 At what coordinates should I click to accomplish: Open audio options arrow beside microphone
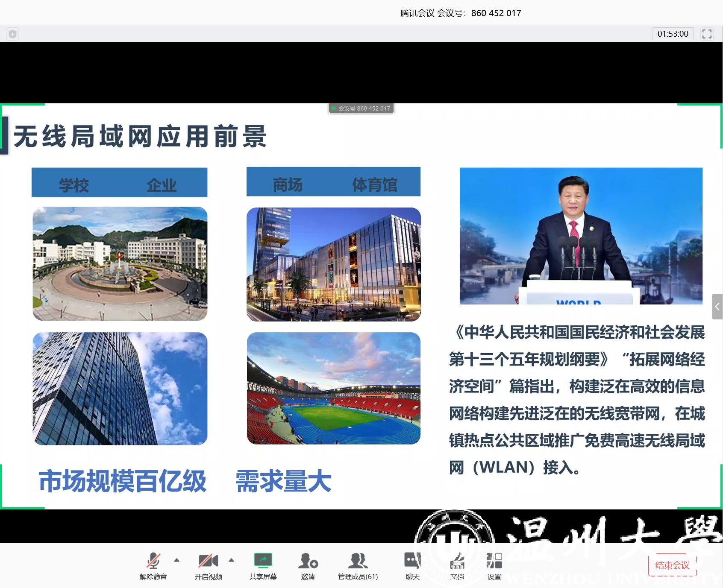pos(176,560)
